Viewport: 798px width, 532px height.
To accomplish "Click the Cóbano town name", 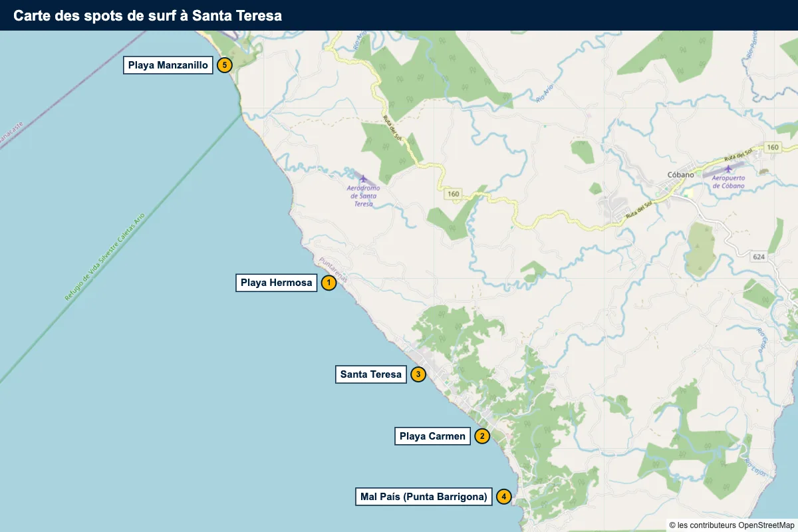I will pos(680,175).
